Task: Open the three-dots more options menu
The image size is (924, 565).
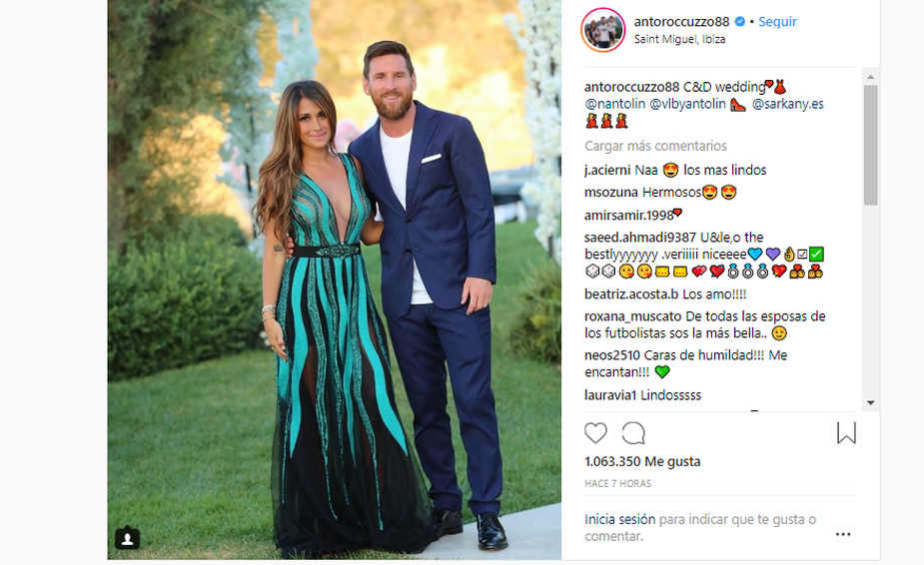Action: click(843, 534)
